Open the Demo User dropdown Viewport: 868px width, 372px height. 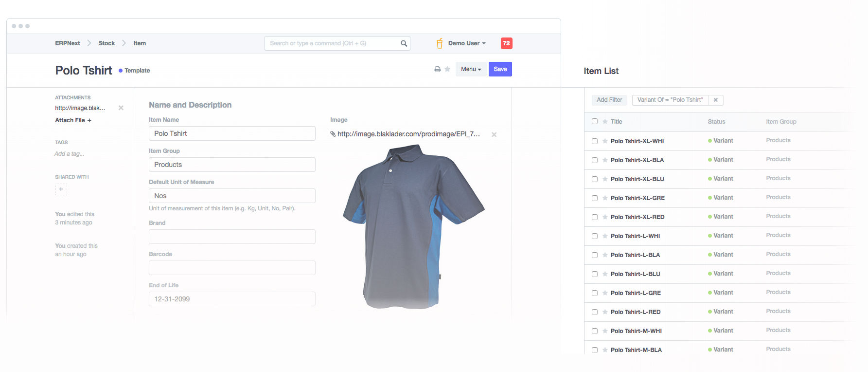(x=467, y=43)
